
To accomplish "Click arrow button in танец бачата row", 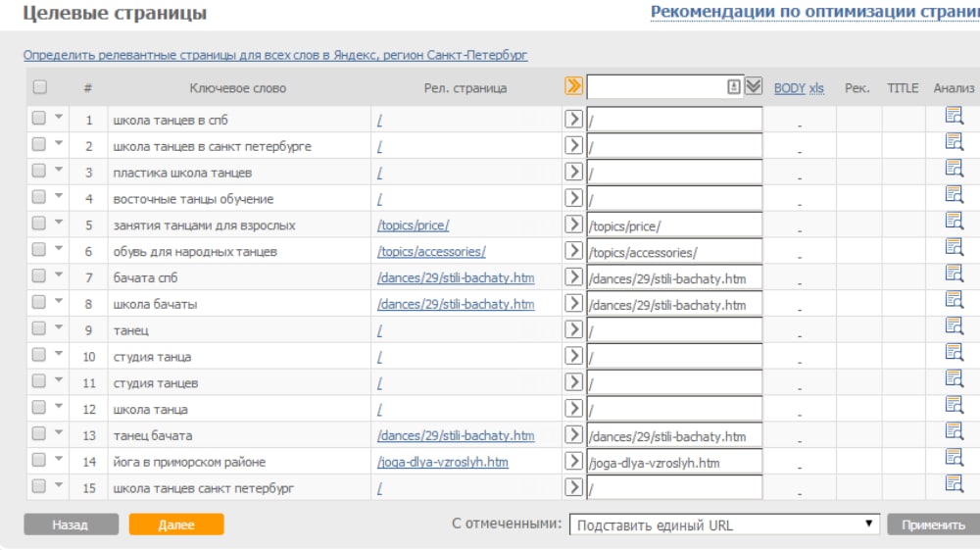I will pyautogui.click(x=573, y=435).
